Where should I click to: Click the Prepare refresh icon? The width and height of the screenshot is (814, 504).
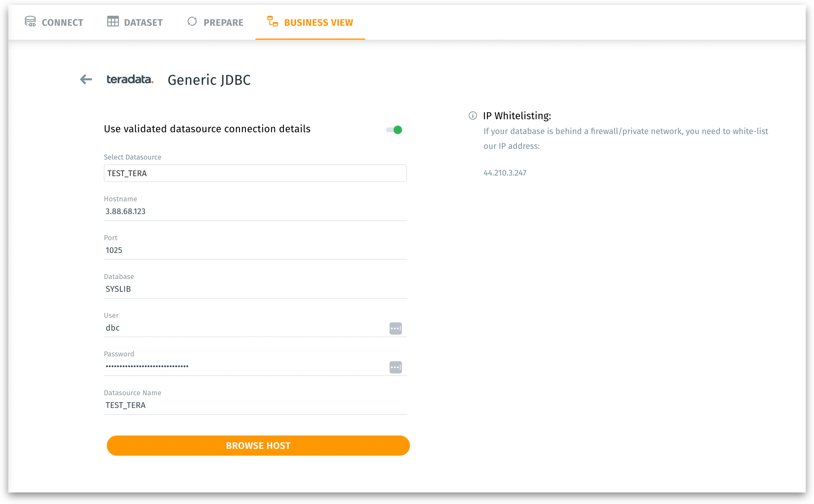click(x=192, y=22)
